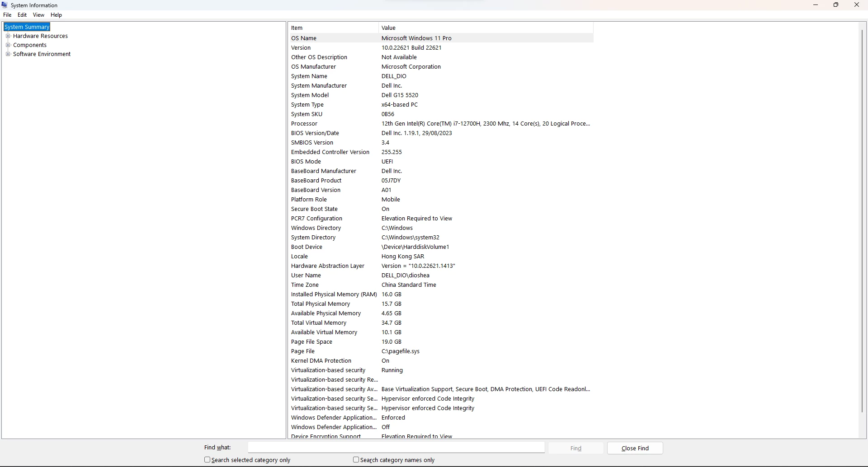This screenshot has height=467, width=868.
Task: Select the System Type row
Action: (441, 105)
